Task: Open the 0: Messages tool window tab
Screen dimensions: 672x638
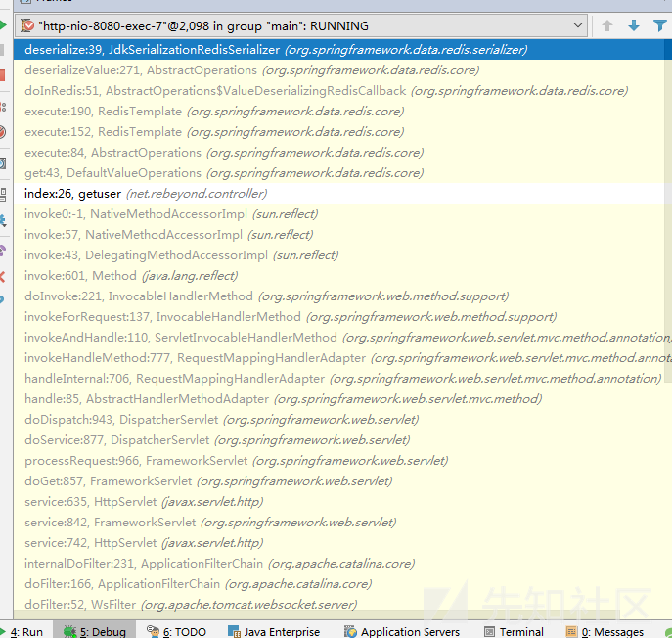Action: tap(605, 631)
